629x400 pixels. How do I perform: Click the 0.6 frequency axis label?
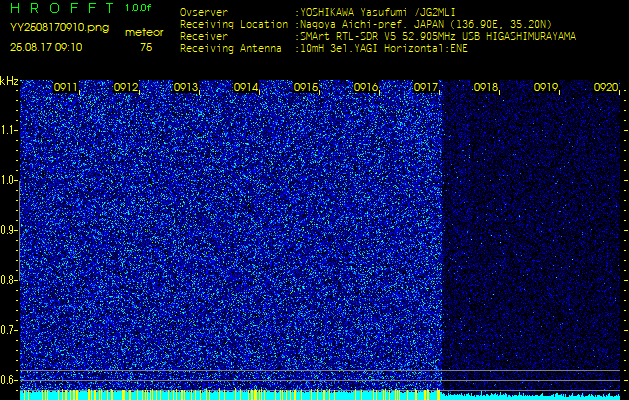(x=8, y=380)
